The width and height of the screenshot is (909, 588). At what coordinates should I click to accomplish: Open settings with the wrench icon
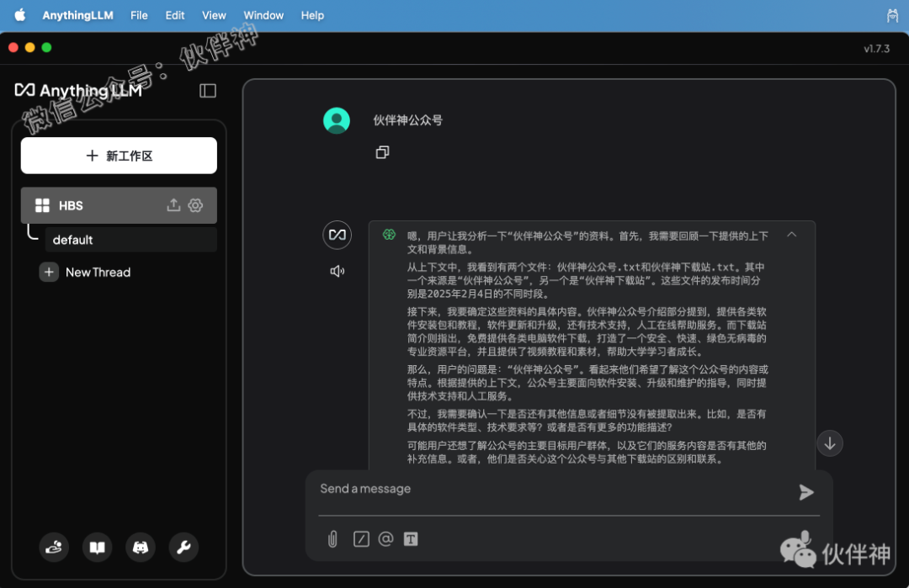pos(183,548)
